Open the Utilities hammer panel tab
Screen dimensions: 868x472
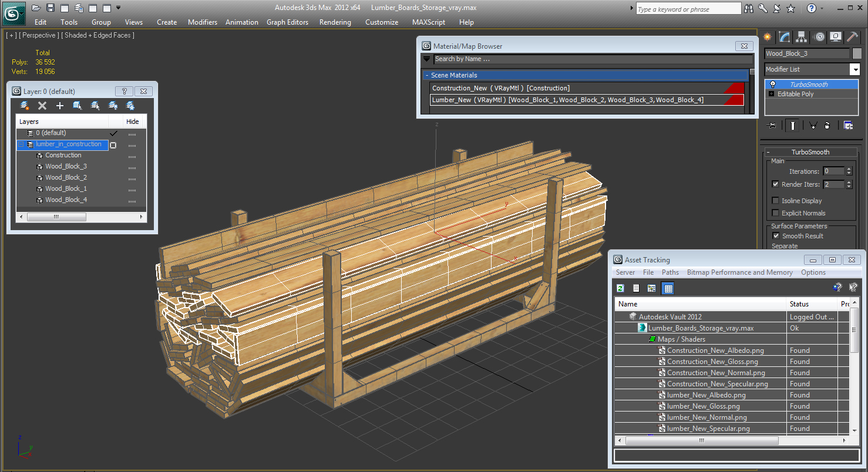click(853, 37)
